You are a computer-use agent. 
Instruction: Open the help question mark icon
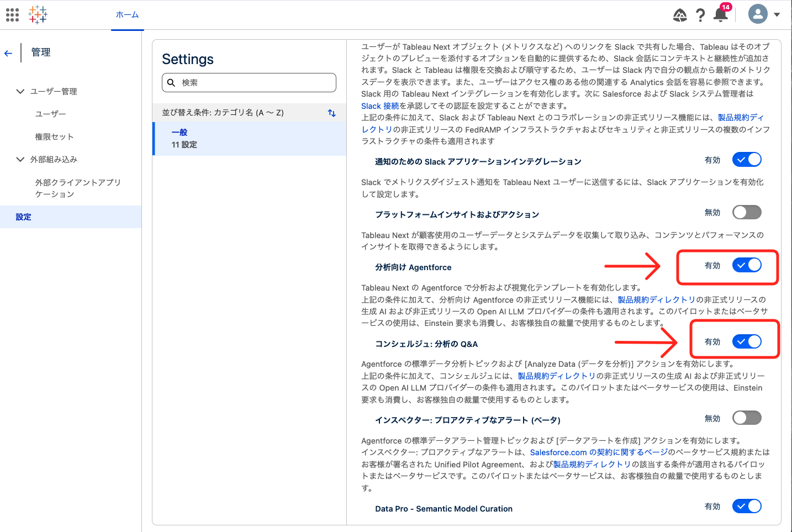click(700, 15)
